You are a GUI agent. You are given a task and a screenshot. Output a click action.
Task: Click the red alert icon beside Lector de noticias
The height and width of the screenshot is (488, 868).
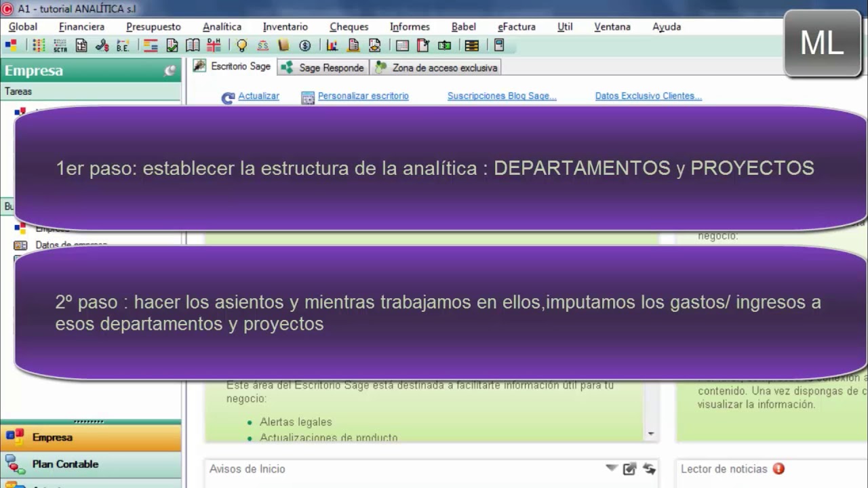pyautogui.click(x=778, y=468)
